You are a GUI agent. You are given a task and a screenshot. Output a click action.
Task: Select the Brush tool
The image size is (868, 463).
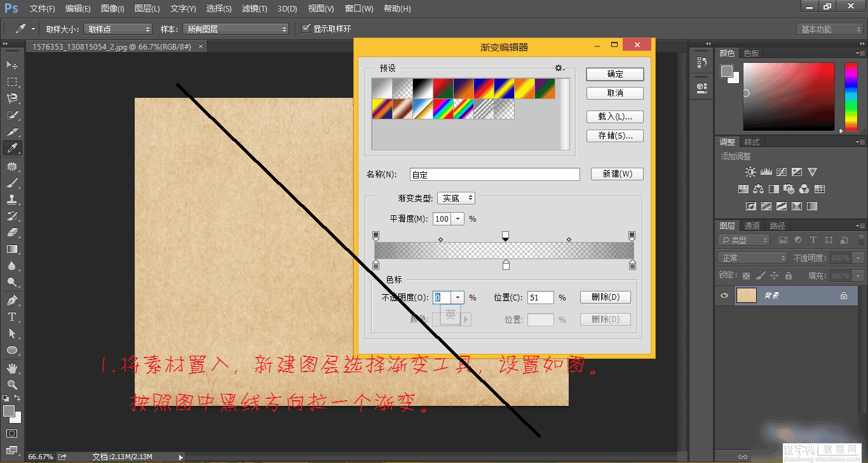pyautogui.click(x=12, y=182)
